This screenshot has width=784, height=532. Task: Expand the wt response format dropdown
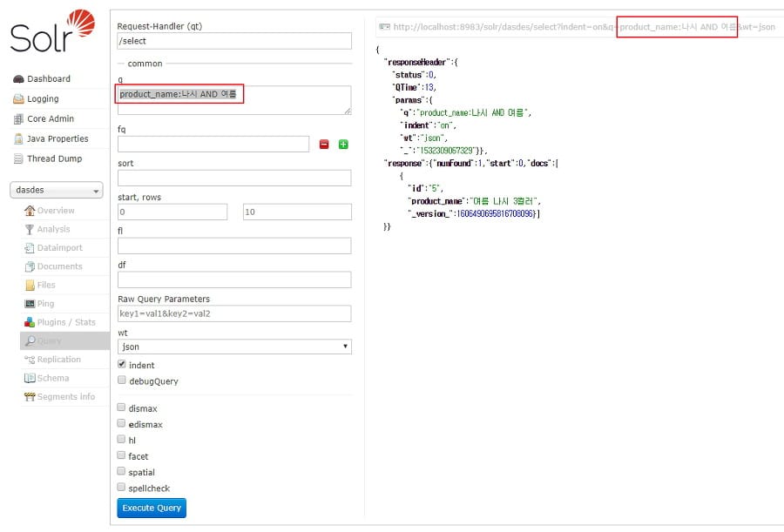(234, 347)
